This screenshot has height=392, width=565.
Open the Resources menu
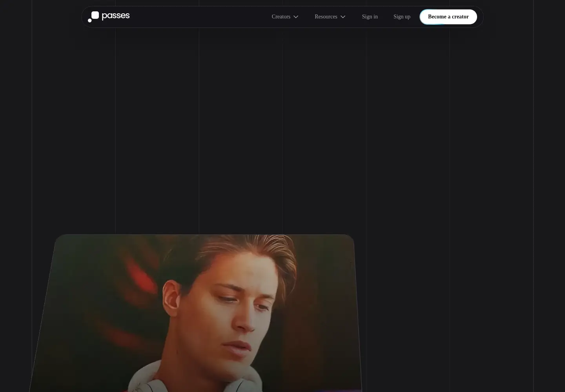coord(326,17)
